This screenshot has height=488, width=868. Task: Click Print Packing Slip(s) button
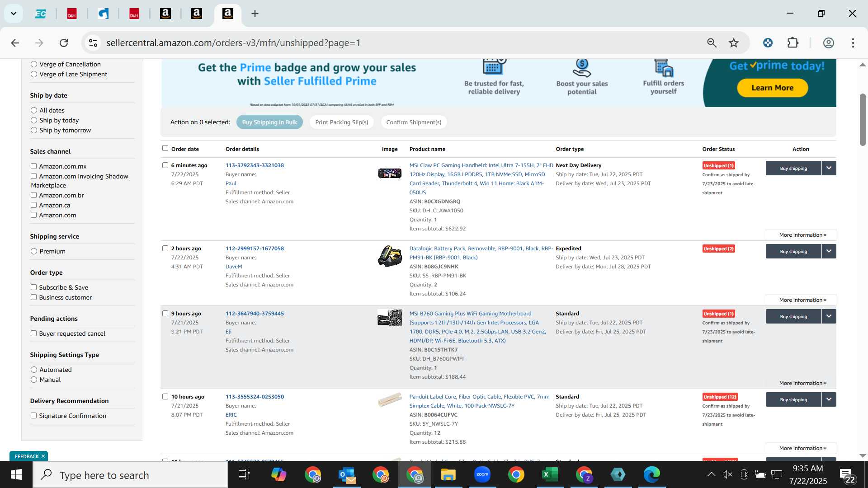(x=342, y=122)
